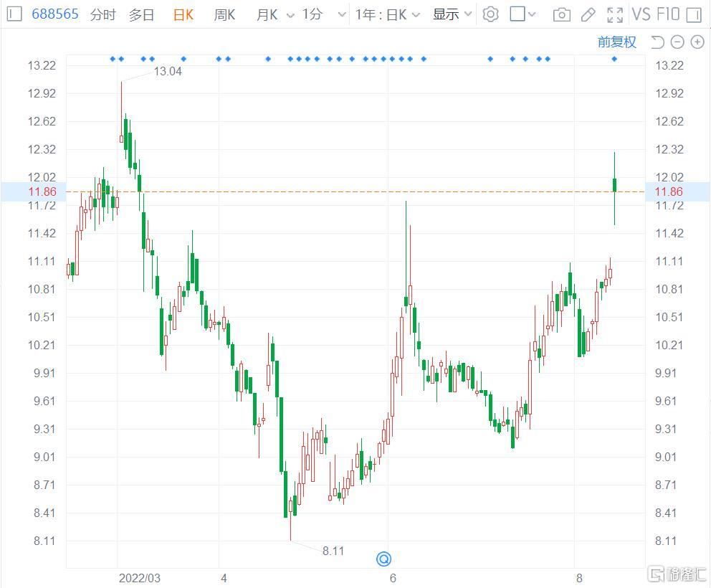711x588 pixels.
Task: Switch to the 分时 intraday view
Action: pyautogui.click(x=103, y=15)
